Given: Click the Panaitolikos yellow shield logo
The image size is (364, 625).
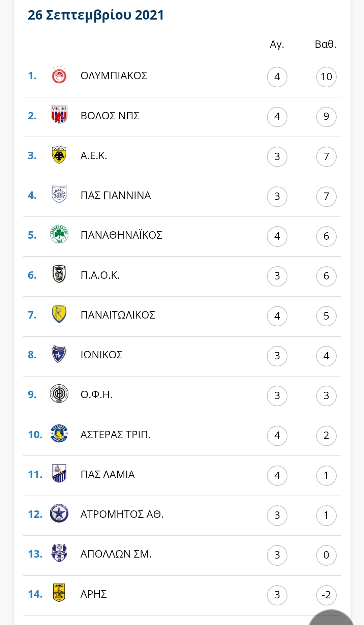Looking at the screenshot, I should coord(59,314).
